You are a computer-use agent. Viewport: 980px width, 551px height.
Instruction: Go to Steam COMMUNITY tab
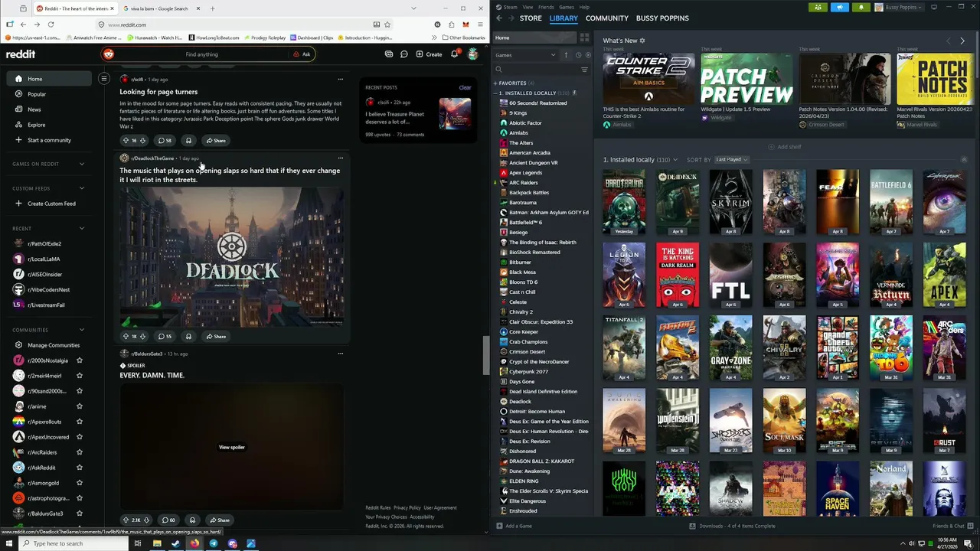[606, 18]
